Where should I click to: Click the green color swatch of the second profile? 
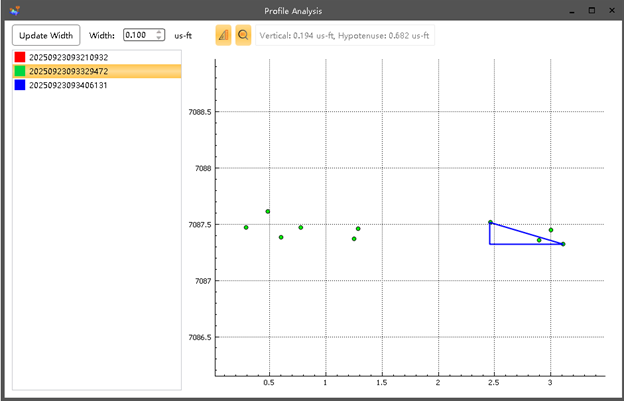pos(20,71)
